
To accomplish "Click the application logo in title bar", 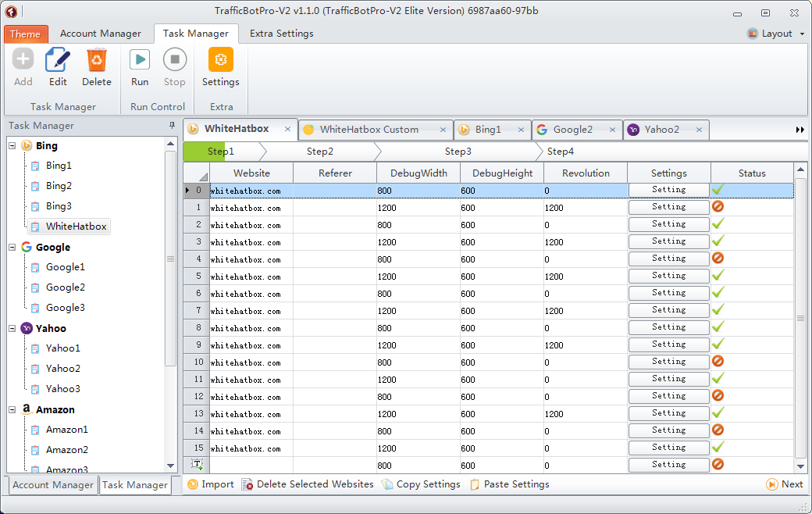I will [x=11, y=12].
